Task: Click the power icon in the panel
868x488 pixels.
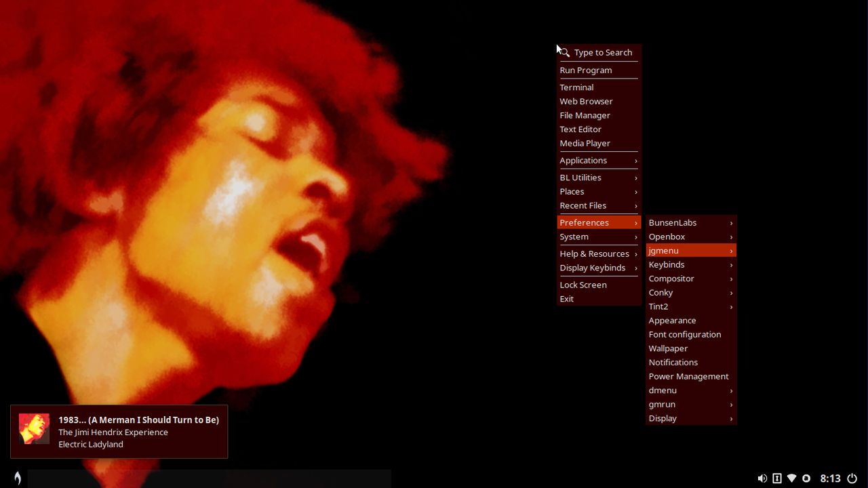Action: pos(852,479)
